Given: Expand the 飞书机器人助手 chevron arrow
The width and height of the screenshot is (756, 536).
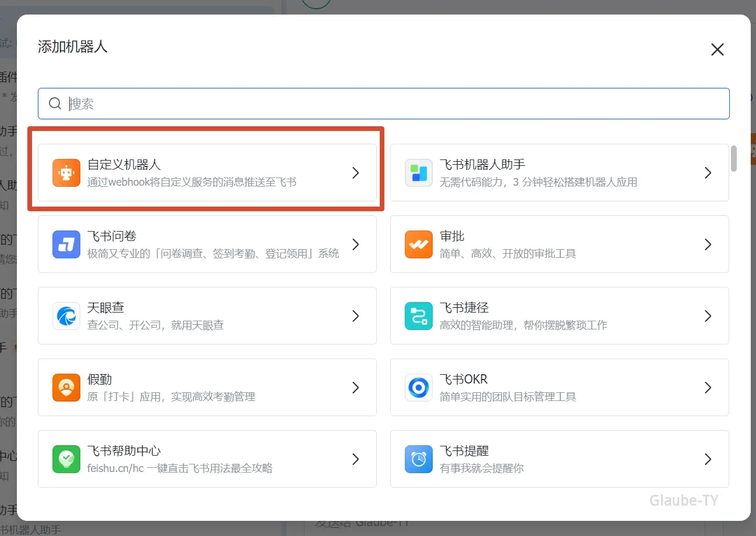Looking at the screenshot, I should tap(708, 173).
